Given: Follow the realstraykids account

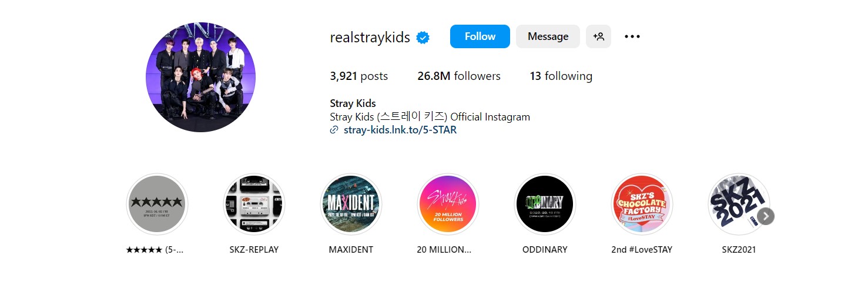Looking at the screenshot, I should point(480,36).
